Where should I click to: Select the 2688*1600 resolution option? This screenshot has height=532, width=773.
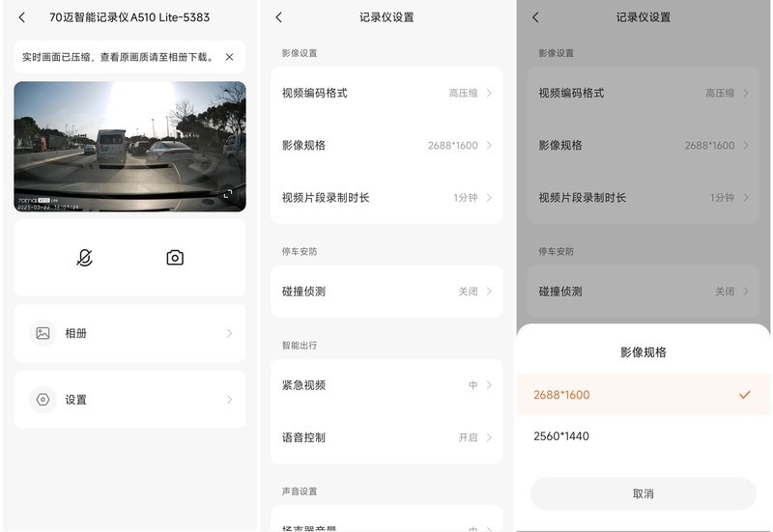[x=643, y=395]
